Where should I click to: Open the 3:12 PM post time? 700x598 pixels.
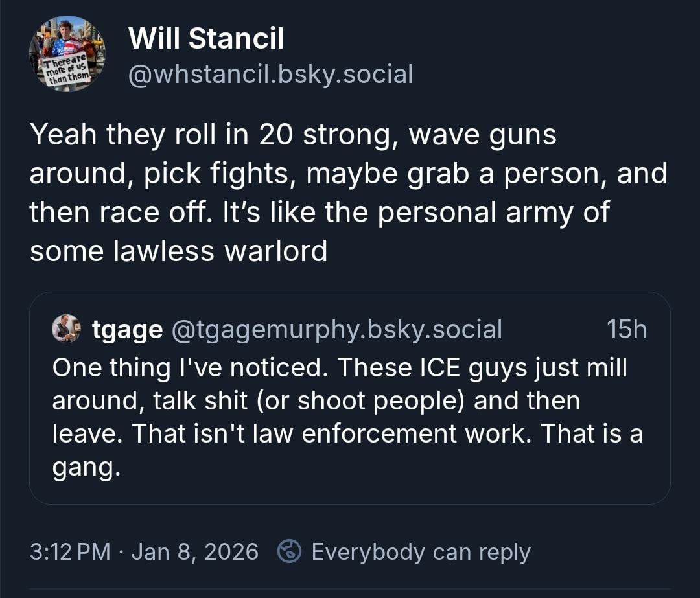(69, 552)
